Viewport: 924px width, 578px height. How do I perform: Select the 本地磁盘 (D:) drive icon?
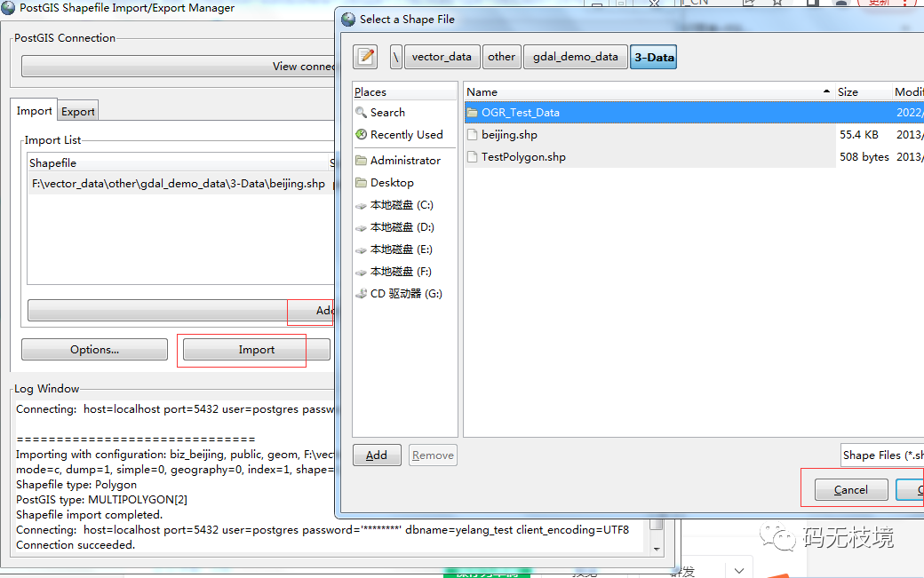pos(362,228)
